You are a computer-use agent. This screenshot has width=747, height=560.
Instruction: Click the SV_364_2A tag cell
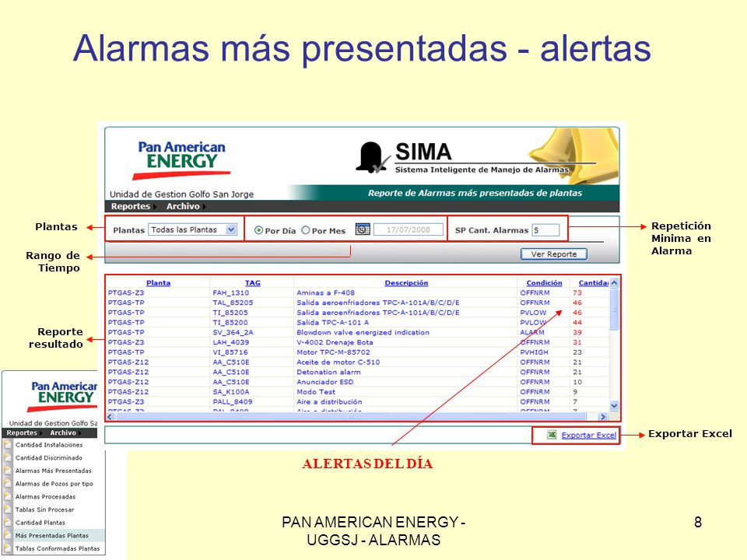coord(233,332)
